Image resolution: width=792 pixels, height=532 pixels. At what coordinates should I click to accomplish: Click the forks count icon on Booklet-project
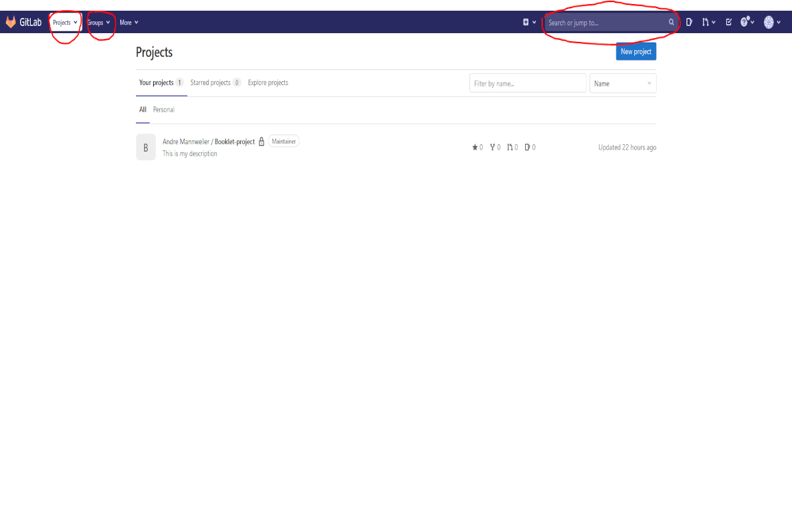click(x=493, y=148)
